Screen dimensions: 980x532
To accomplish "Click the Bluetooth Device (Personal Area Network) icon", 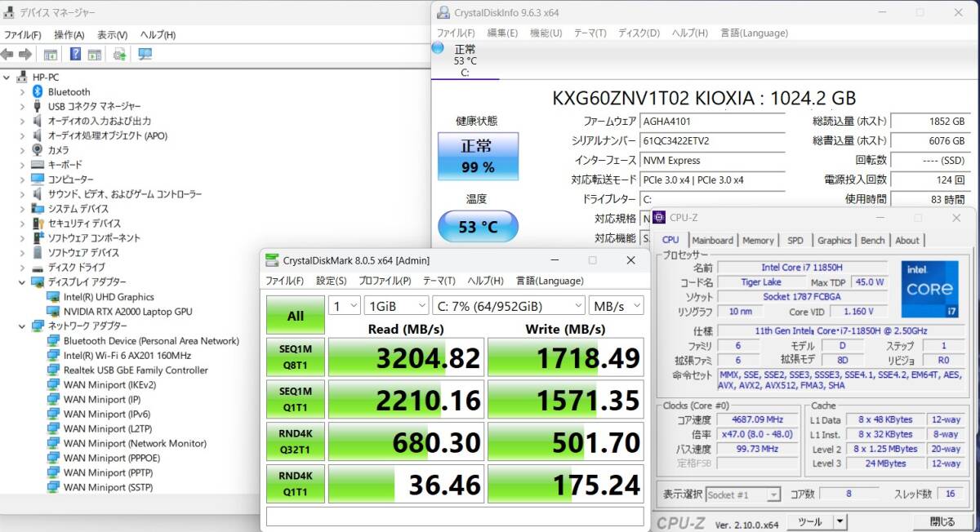I will pyautogui.click(x=54, y=341).
